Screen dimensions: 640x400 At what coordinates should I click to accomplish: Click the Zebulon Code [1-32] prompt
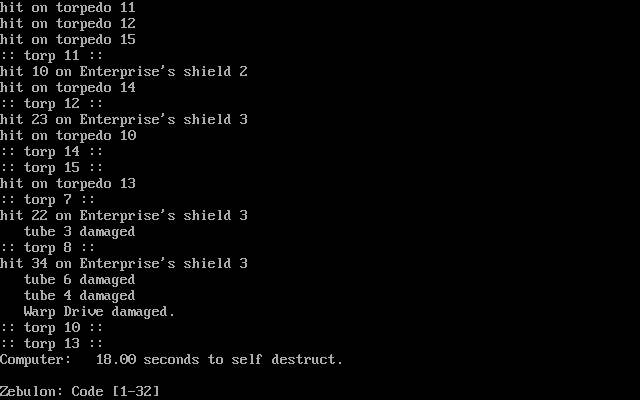79,391
